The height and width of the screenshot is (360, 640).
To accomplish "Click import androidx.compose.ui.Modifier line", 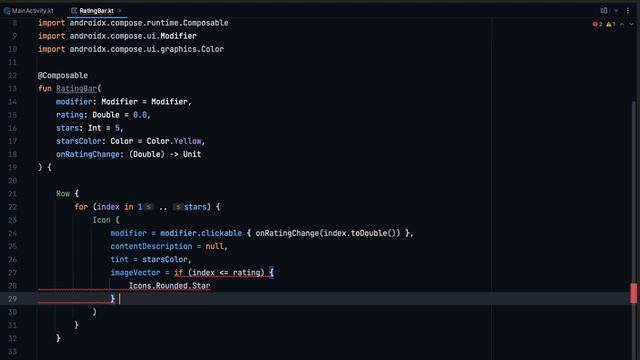I will click(118, 36).
